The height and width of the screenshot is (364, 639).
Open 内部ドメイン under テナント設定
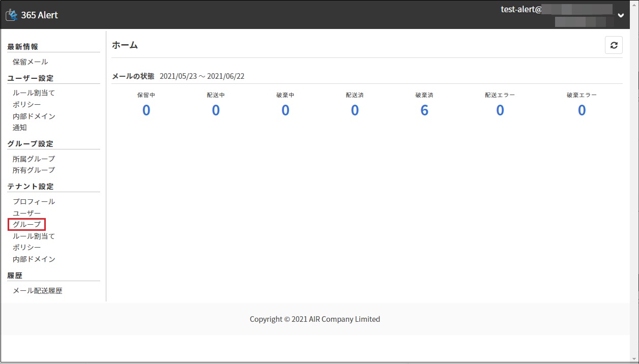[34, 259]
